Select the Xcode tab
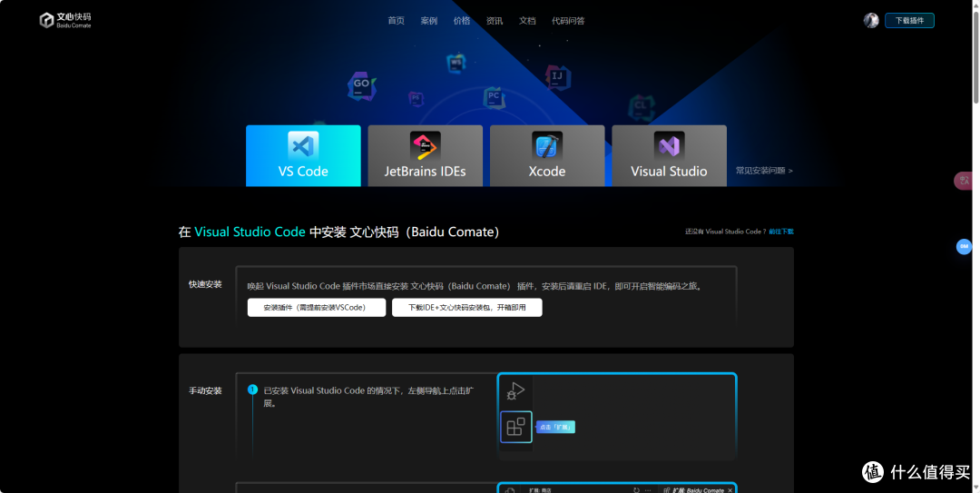The height and width of the screenshot is (493, 980). coord(547,156)
